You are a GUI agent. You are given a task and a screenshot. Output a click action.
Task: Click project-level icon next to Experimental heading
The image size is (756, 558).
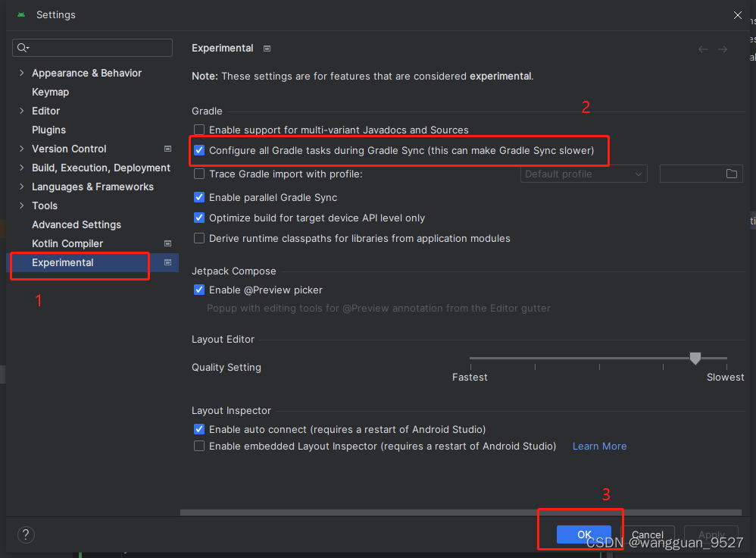tap(267, 49)
